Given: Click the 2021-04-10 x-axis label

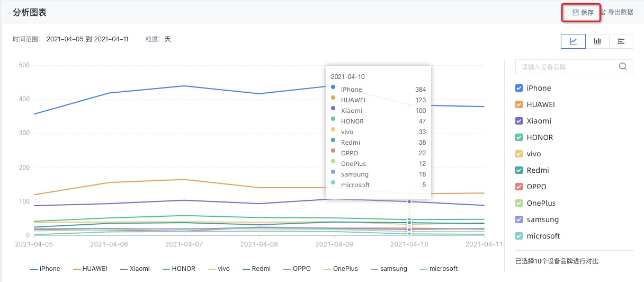Looking at the screenshot, I should pos(410,244).
